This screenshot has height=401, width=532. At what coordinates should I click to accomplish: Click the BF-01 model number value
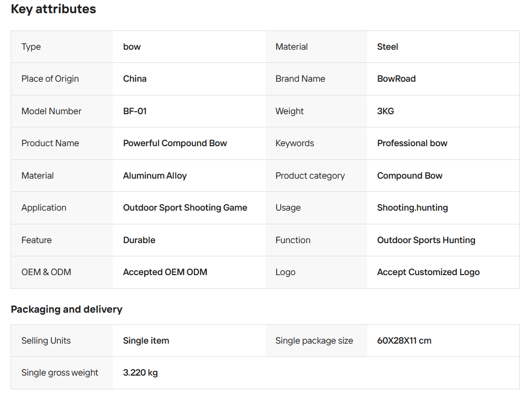135,111
